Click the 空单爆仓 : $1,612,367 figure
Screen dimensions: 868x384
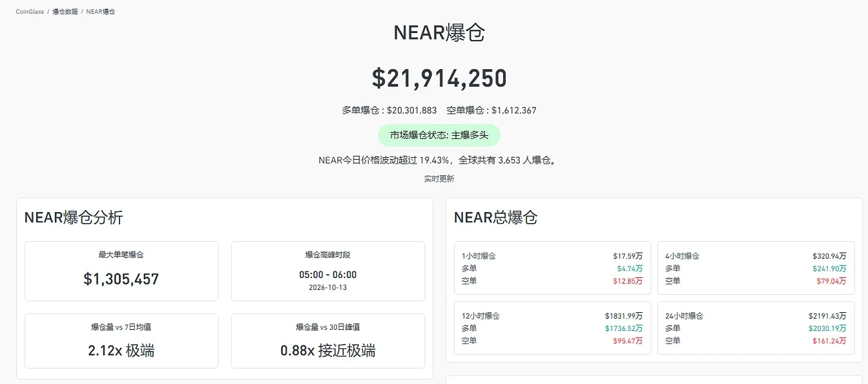[x=491, y=111]
